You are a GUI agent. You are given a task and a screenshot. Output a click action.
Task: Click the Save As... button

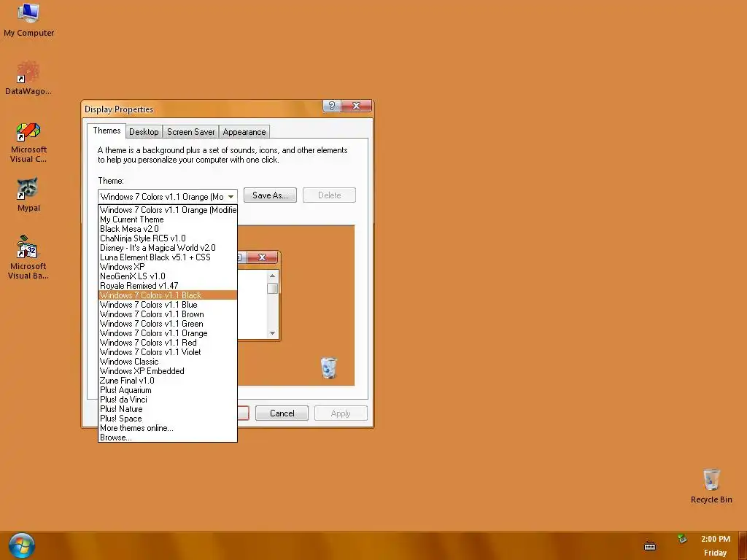270,195
